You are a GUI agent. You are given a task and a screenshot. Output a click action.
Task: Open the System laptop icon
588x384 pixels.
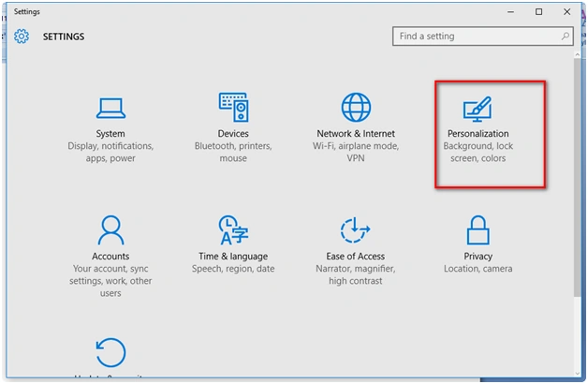(110, 108)
